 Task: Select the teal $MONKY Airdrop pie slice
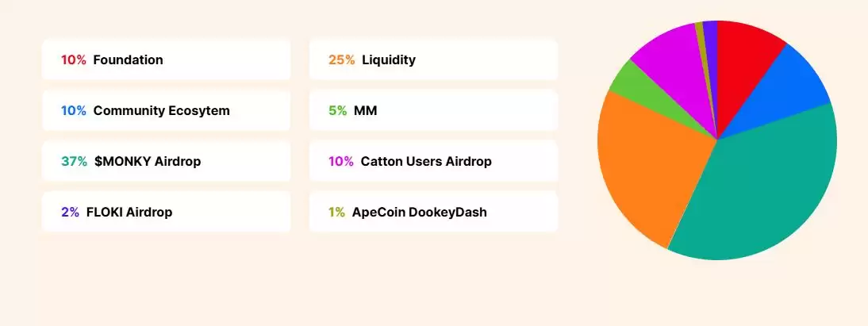[762, 190]
